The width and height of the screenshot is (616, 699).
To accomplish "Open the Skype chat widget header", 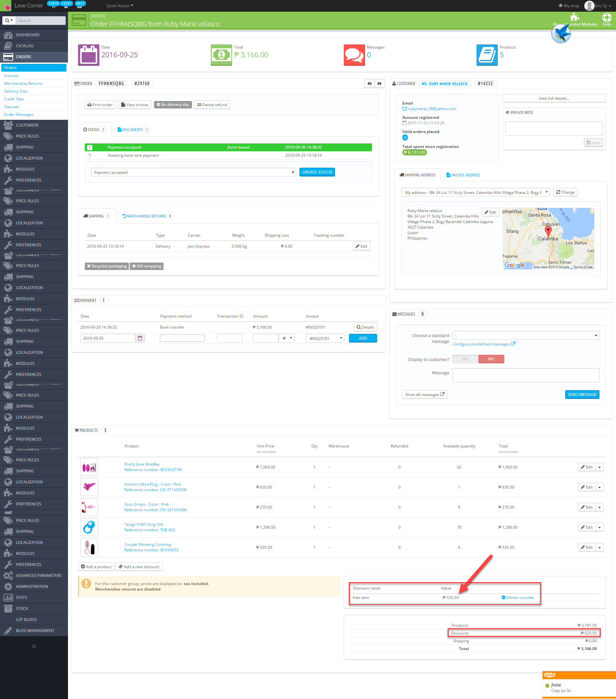I will 579,675.
